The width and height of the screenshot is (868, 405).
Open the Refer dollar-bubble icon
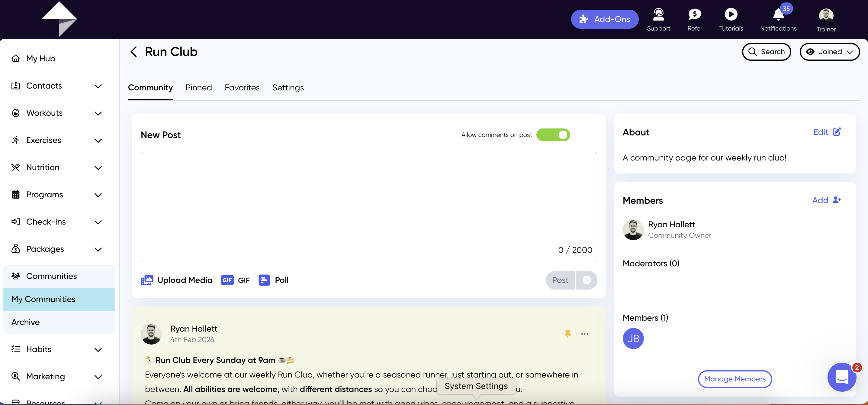(x=694, y=14)
